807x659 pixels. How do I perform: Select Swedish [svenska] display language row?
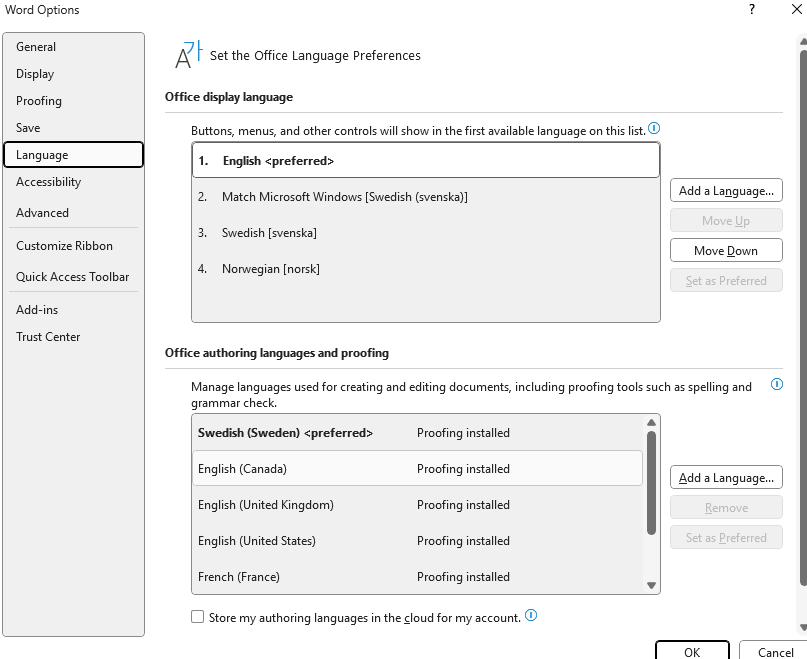tap(426, 233)
